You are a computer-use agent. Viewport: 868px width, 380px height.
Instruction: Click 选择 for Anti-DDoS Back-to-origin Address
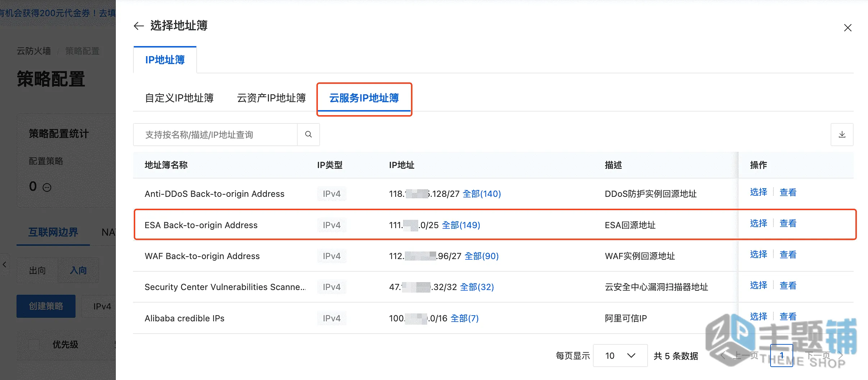click(x=758, y=192)
